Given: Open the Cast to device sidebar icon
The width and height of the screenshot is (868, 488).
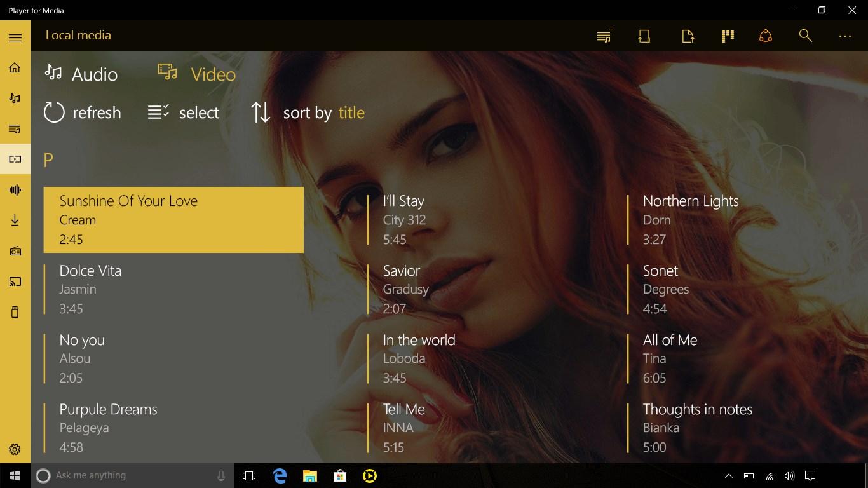Looking at the screenshot, I should 15,281.
